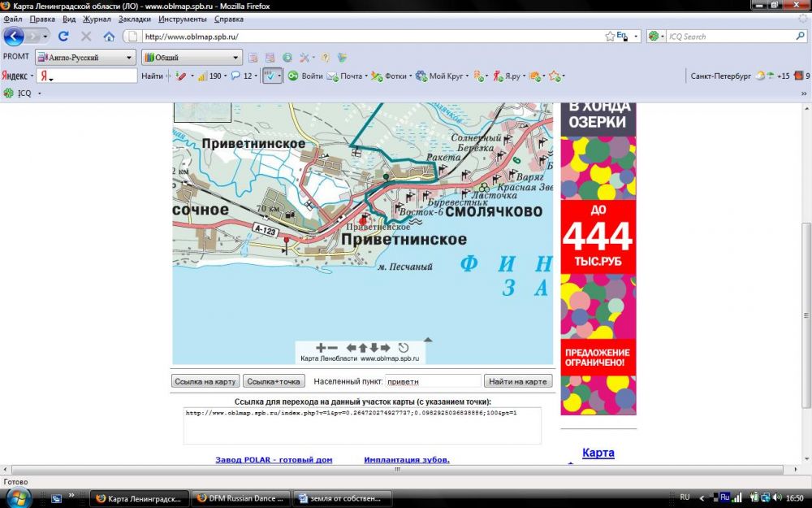Viewport: 812px width, 508px height.
Task: Collapse map controls with the small triangle
Action: click(x=428, y=340)
